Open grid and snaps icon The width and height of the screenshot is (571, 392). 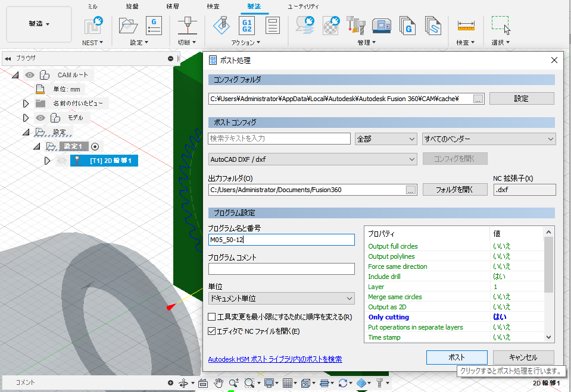pos(288,383)
